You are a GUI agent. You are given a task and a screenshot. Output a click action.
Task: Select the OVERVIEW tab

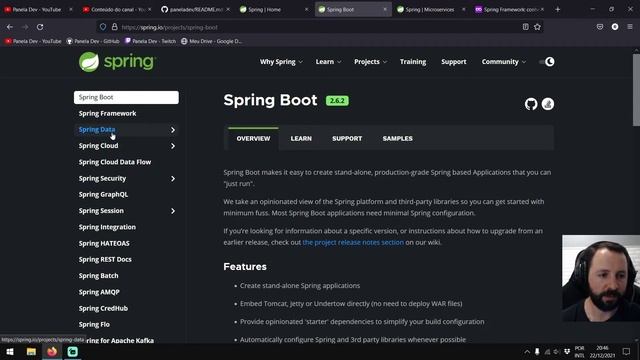tap(253, 139)
